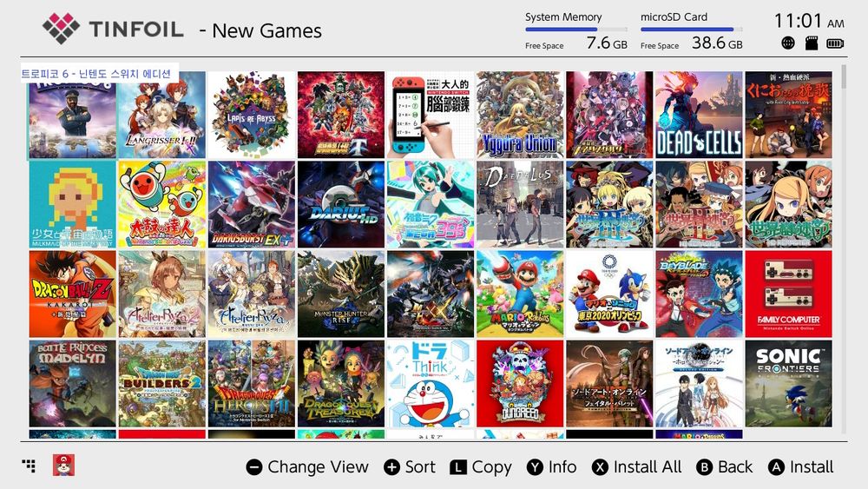This screenshot has height=489, width=868.
Task: Click the Y Info button
Action: click(x=552, y=467)
